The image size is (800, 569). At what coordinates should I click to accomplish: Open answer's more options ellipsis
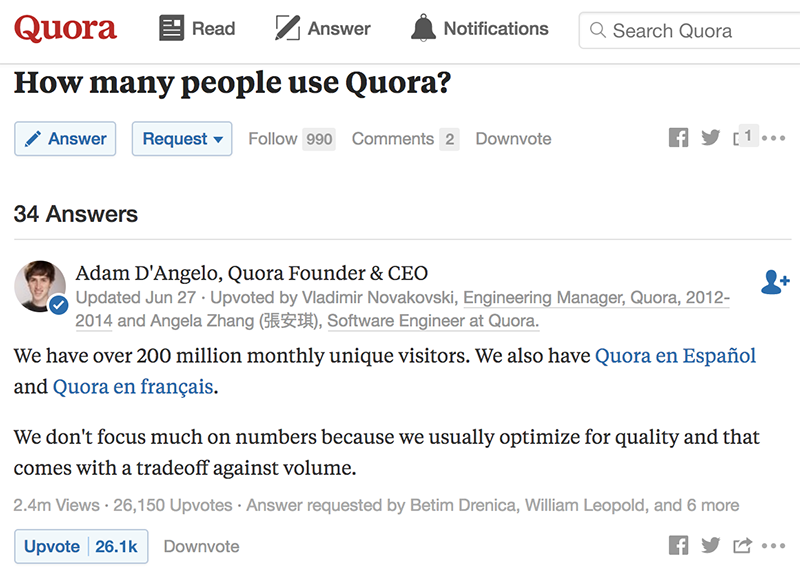[774, 546]
